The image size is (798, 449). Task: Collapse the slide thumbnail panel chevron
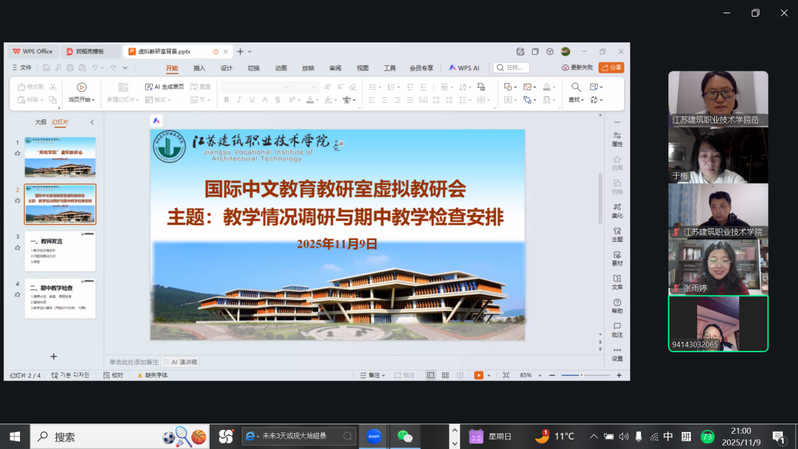pyautogui.click(x=92, y=122)
